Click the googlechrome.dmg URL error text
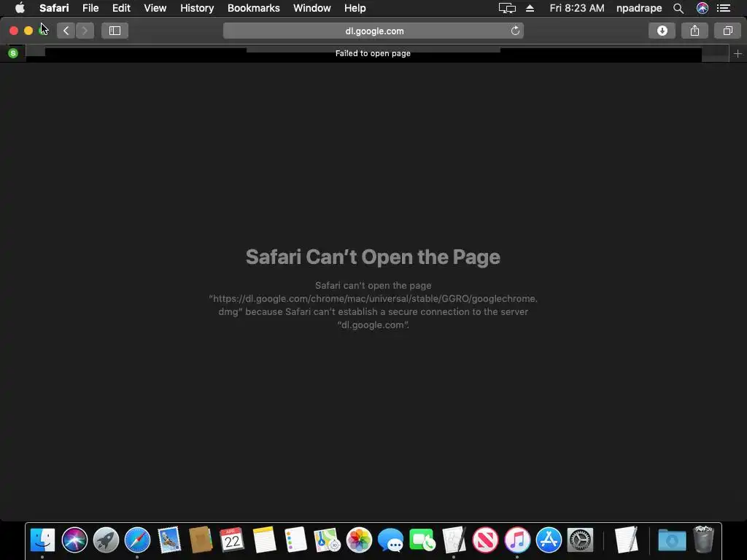The image size is (747, 560). coord(373,306)
